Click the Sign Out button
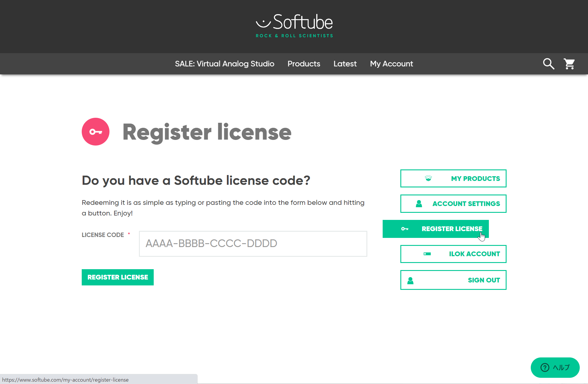588x384 pixels. [x=453, y=280]
